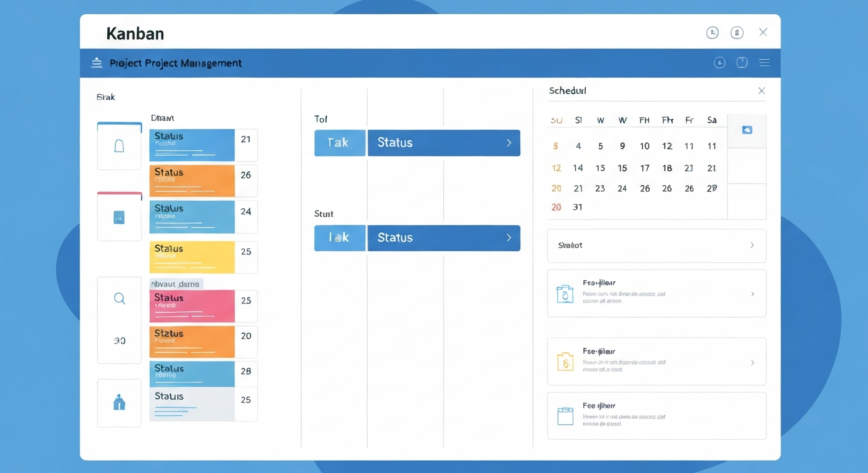Open the clock icon in blue header bar
Image resolution: width=868 pixels, height=473 pixels.
pos(742,62)
